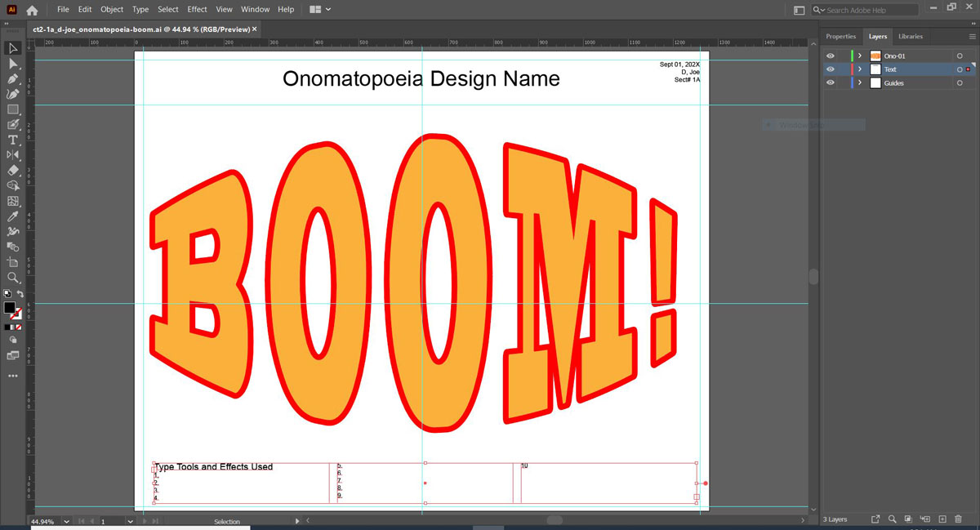Delete selection with the trash icon
This screenshot has height=530, width=980.
[960, 519]
